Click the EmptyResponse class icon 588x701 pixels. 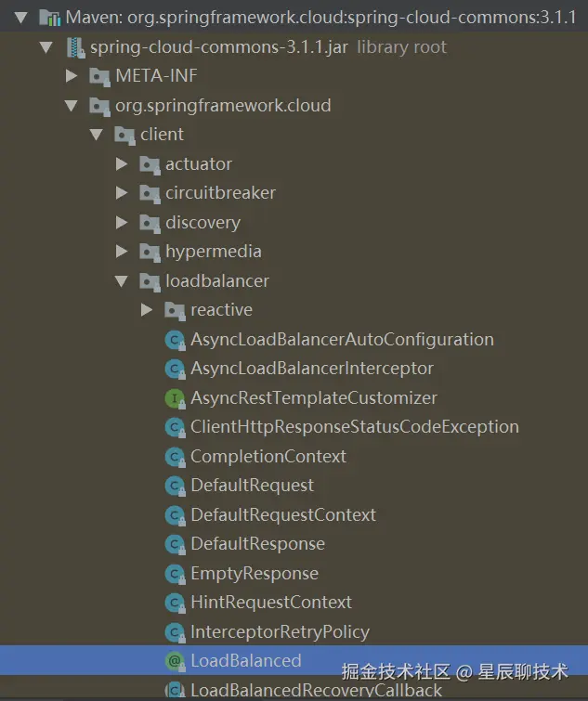click(x=175, y=575)
